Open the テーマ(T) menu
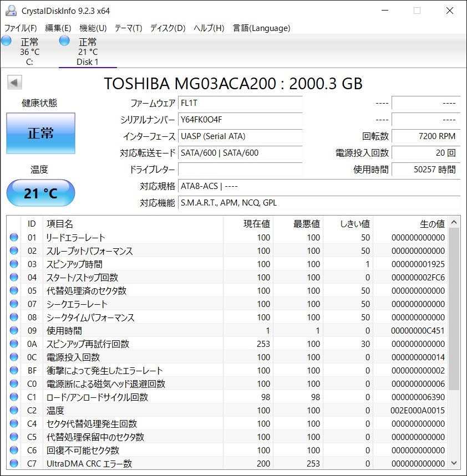 coord(128,28)
